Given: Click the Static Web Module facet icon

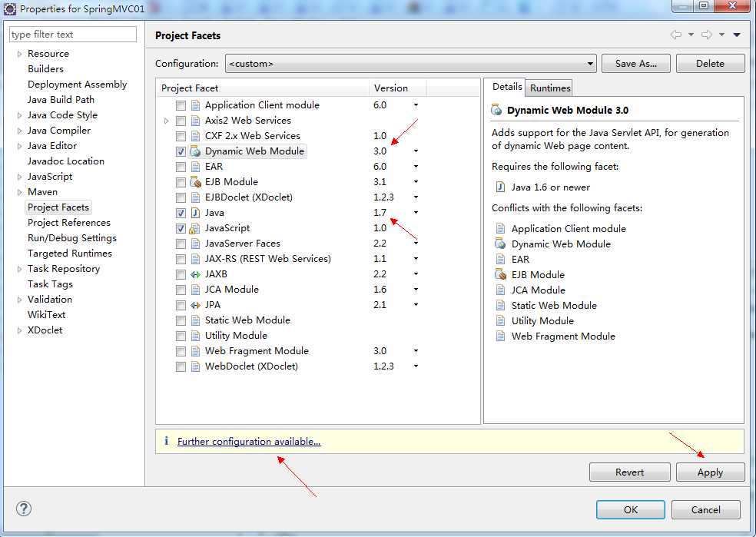Looking at the screenshot, I should 195,320.
